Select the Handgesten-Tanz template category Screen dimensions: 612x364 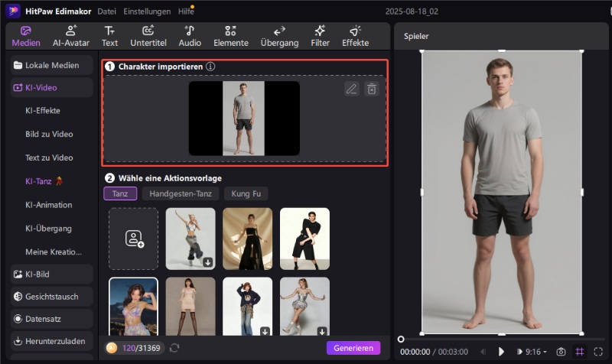pos(181,194)
